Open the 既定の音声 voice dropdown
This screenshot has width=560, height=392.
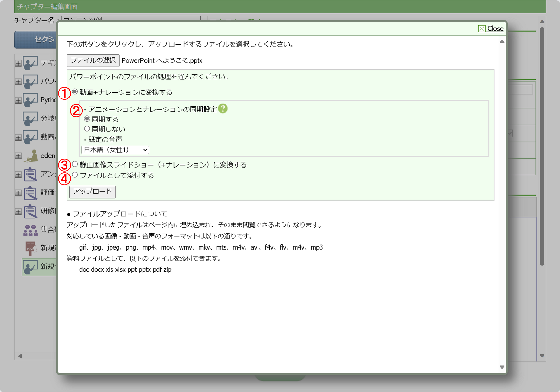[x=115, y=150]
